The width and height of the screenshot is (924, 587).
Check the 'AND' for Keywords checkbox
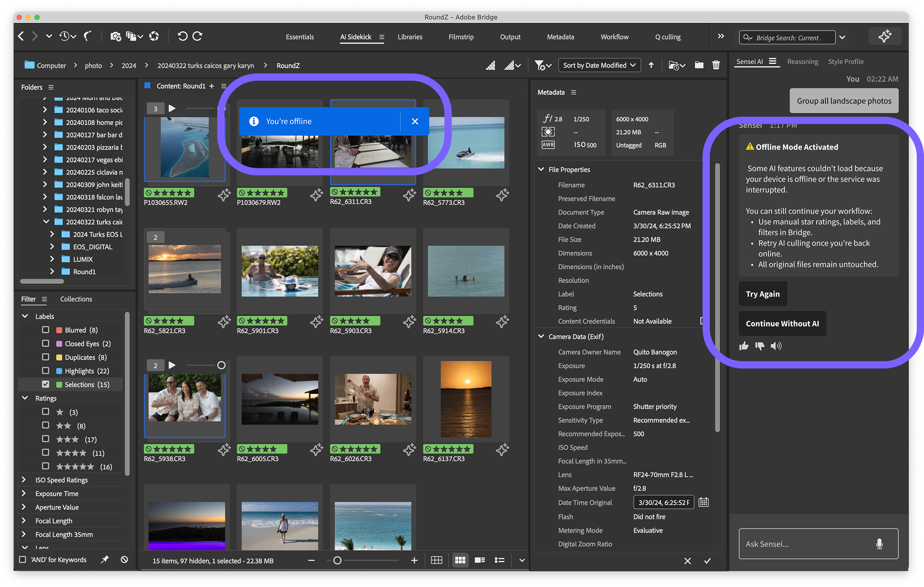(22, 560)
